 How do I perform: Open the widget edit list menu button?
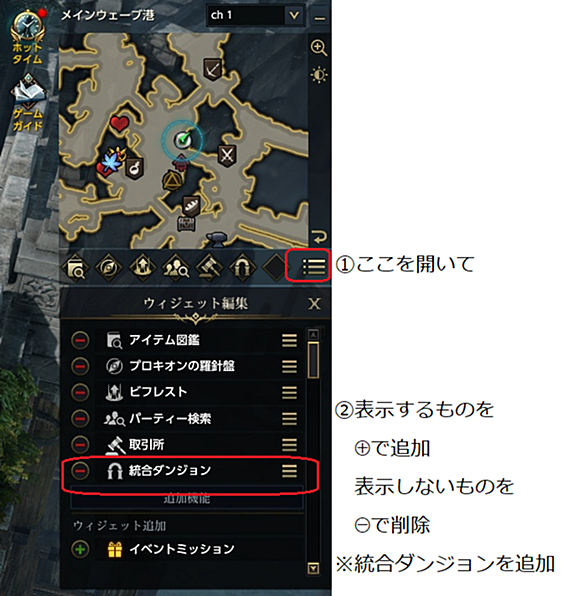click(x=313, y=267)
